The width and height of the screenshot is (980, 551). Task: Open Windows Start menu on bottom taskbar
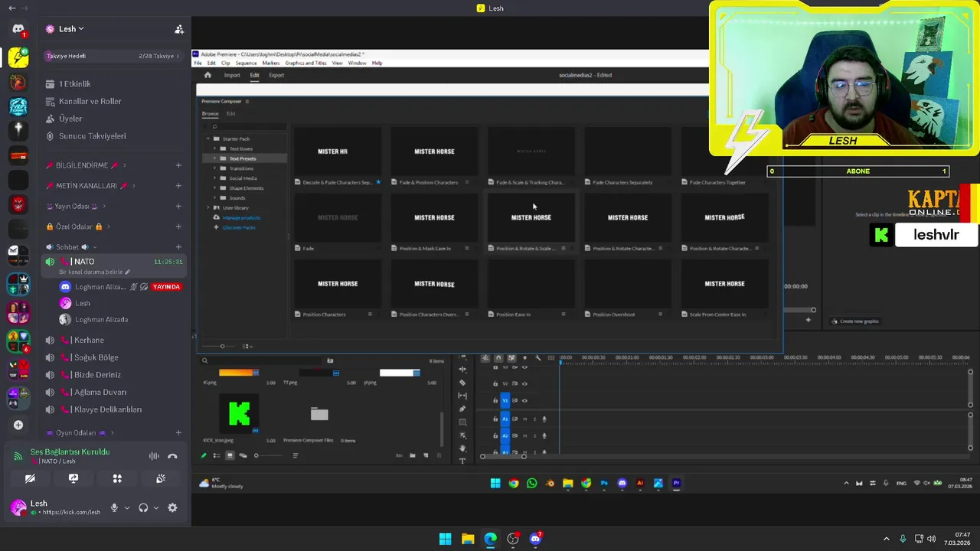coord(445,539)
